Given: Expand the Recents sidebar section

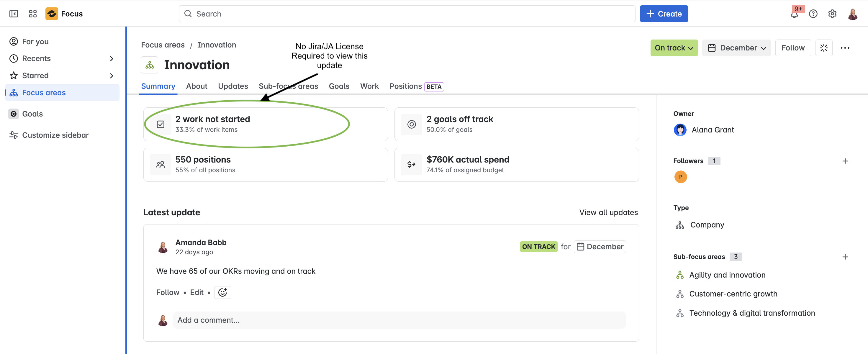Looking at the screenshot, I should click(x=112, y=58).
